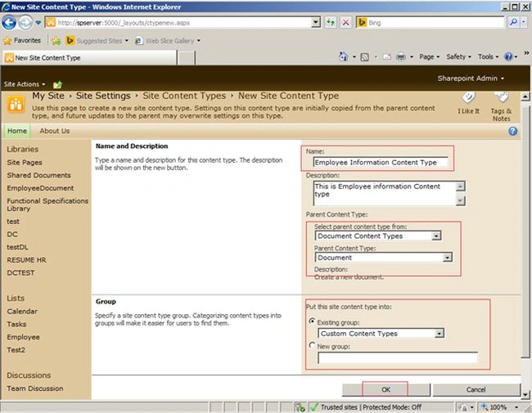
Task: Open the Site Actions menu
Action: coord(25,84)
